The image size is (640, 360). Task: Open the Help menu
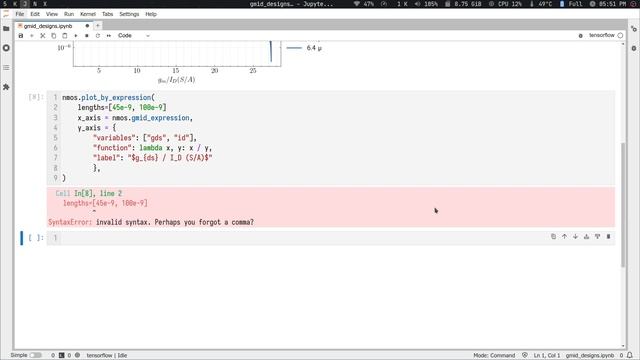[151, 14]
